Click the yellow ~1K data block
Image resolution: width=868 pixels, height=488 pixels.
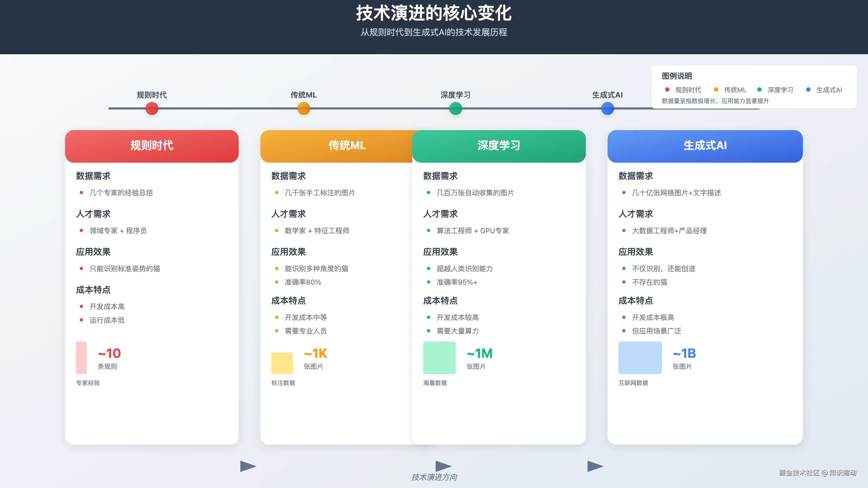tap(282, 363)
